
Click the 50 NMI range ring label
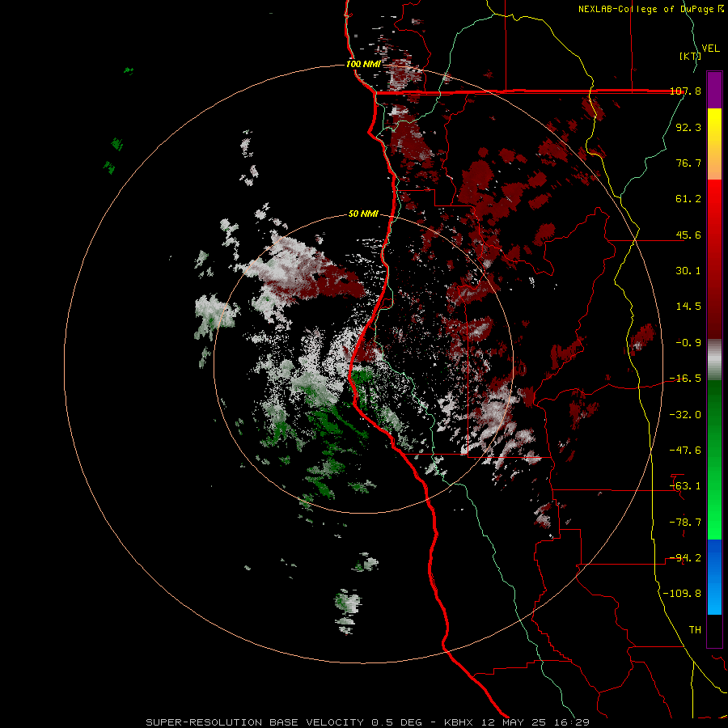pos(363,214)
